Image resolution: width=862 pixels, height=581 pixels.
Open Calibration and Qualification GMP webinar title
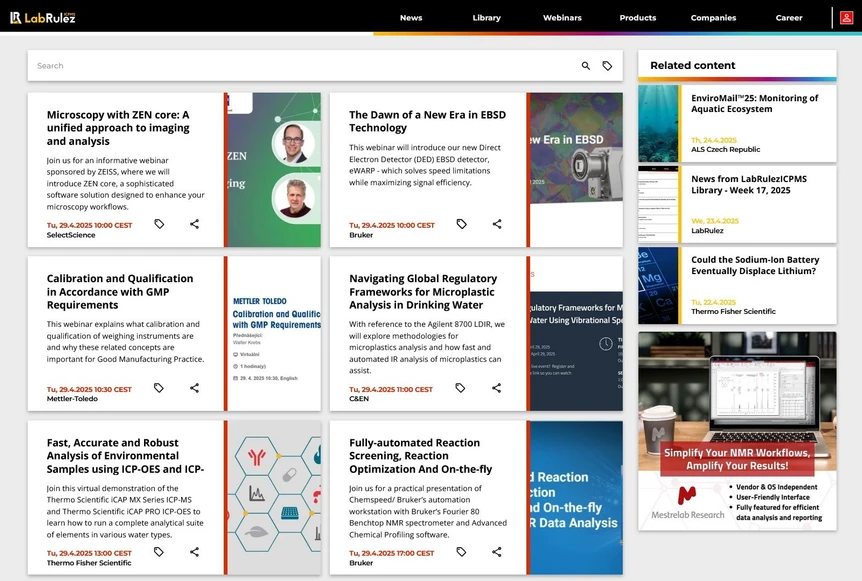tap(120, 291)
